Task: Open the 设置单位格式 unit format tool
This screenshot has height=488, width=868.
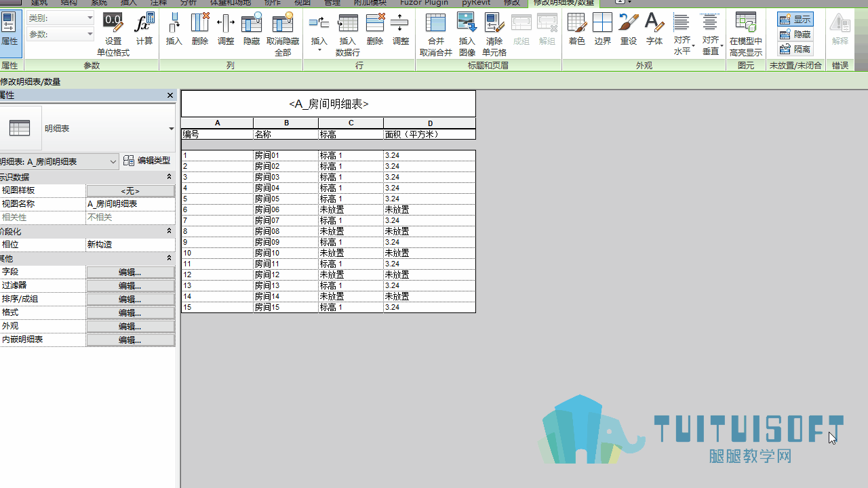Action: pyautogui.click(x=113, y=35)
